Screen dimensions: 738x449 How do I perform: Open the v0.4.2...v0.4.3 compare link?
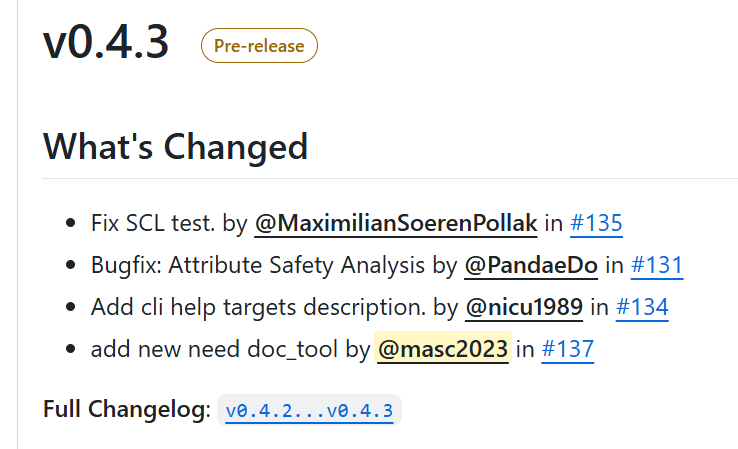pos(309,410)
